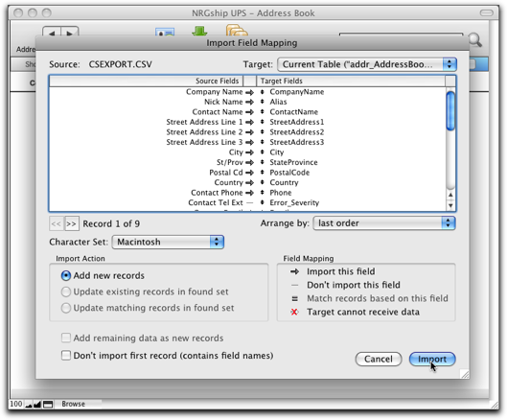
Task: Toggle import arrow for Nick Name
Action: 249,103
